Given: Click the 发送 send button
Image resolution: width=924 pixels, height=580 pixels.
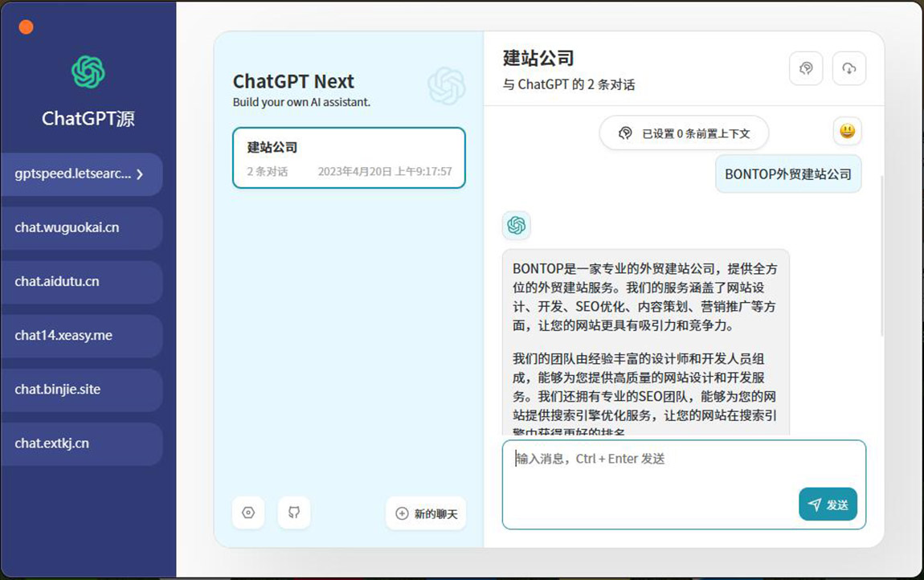Looking at the screenshot, I should coord(828,504).
